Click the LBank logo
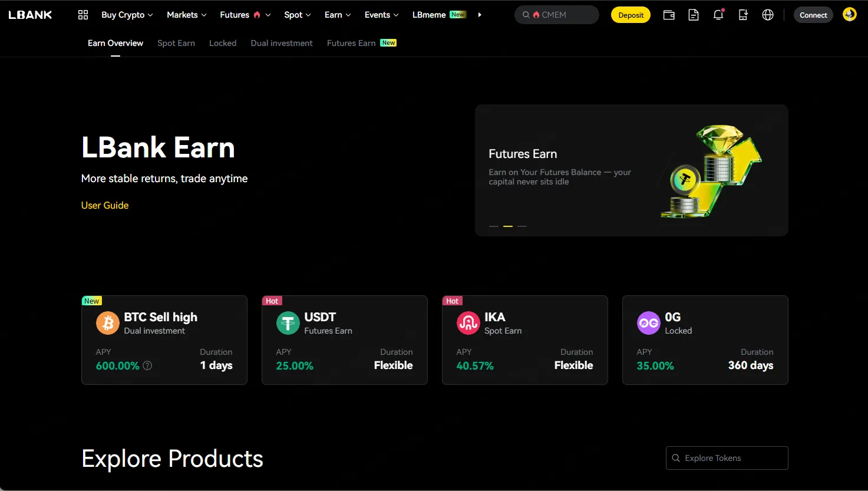The height and width of the screenshot is (491, 868). (31, 15)
